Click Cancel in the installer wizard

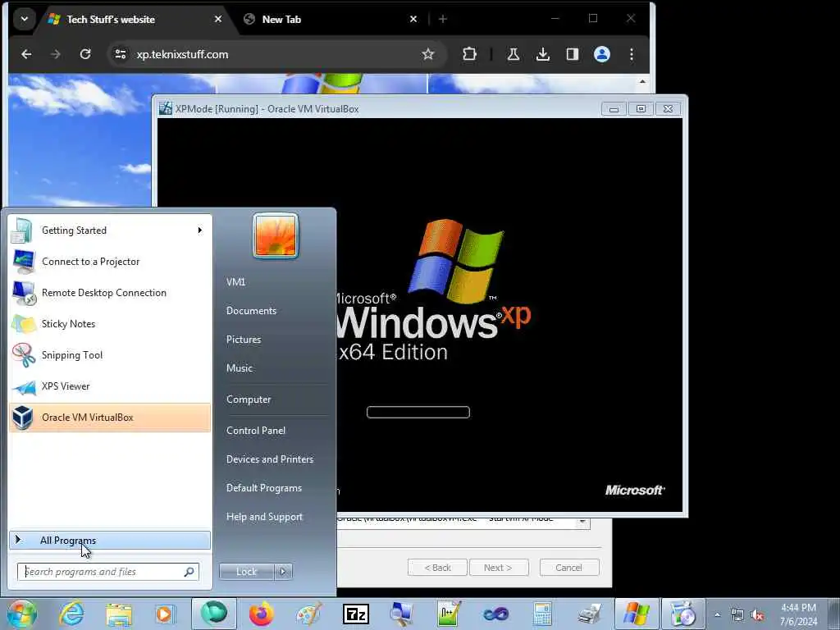point(569,568)
